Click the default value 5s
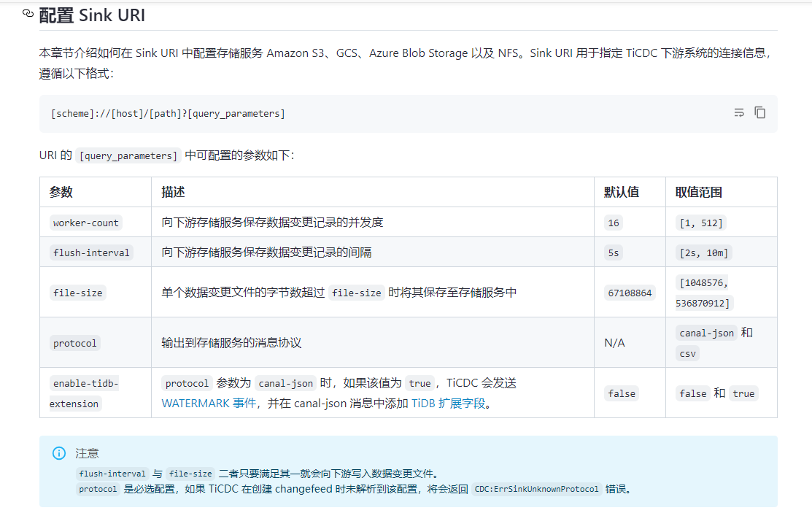 coord(614,253)
